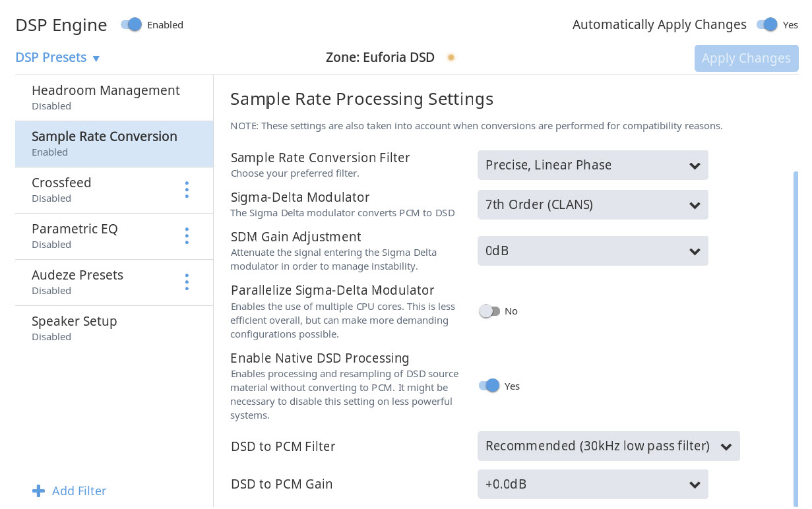Click the plus icon beside Add Filter
812x509 pixels.
pyautogui.click(x=39, y=491)
